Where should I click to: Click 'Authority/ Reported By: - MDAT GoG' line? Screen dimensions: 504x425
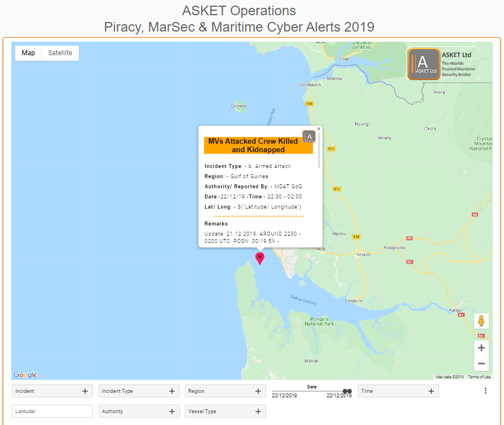[x=253, y=187]
